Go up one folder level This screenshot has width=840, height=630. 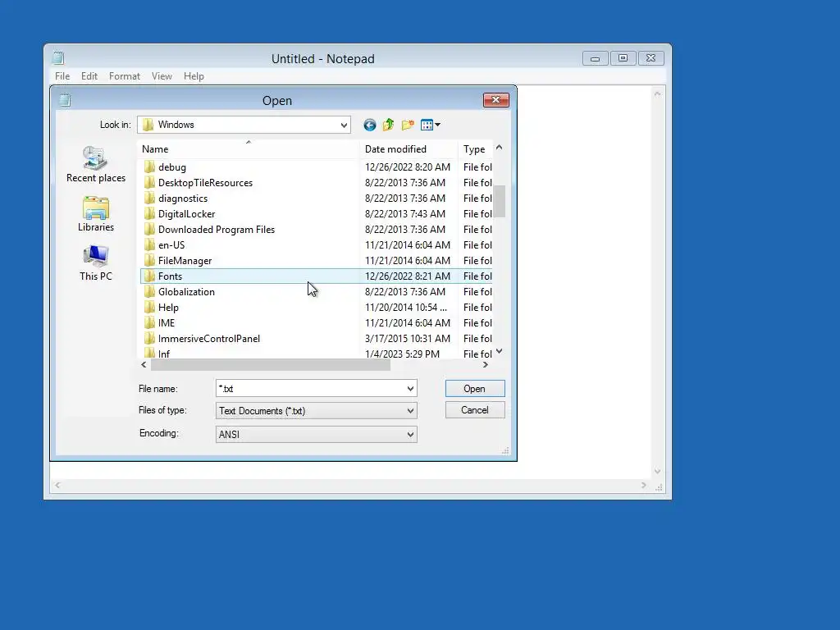[388, 125]
